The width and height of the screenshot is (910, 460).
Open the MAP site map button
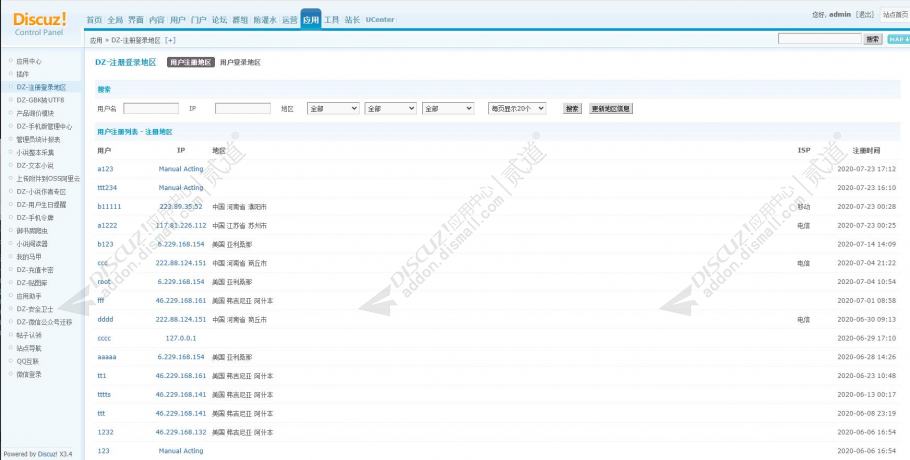point(898,39)
